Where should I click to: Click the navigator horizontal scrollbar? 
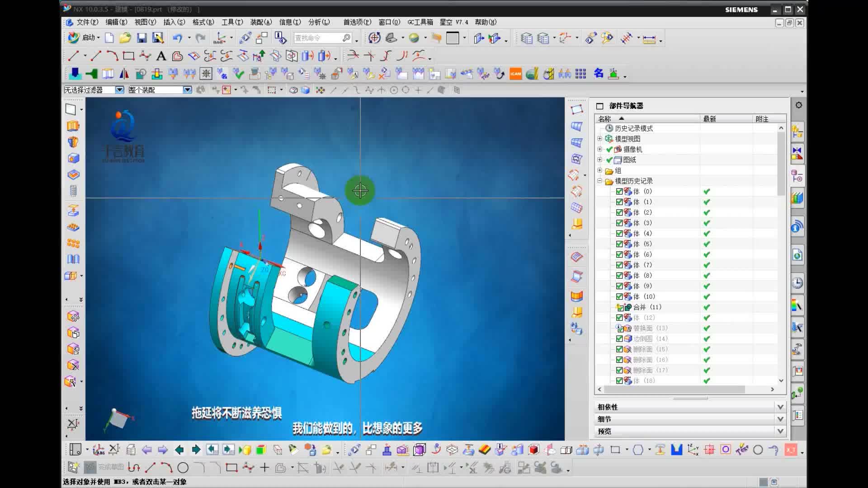coord(675,389)
